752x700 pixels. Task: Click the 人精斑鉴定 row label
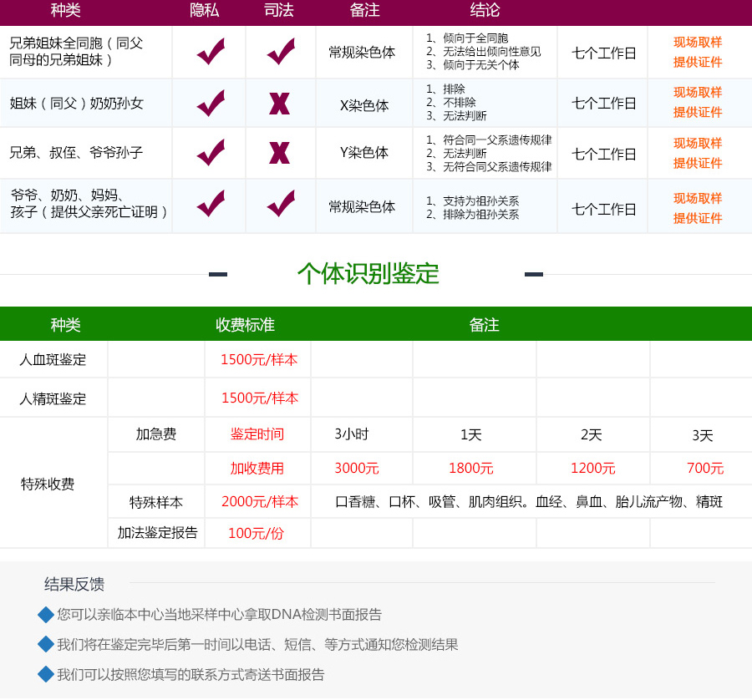tap(53, 398)
